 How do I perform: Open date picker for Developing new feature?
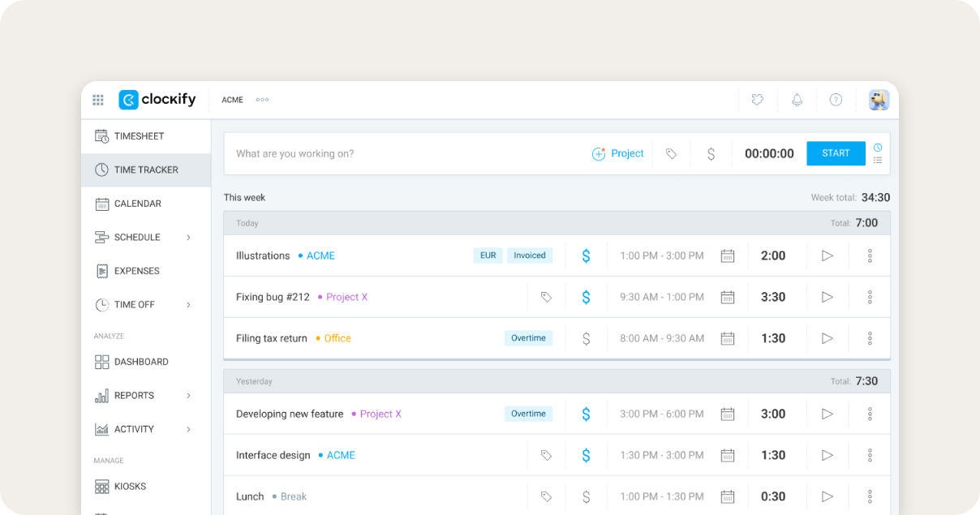[728, 414]
